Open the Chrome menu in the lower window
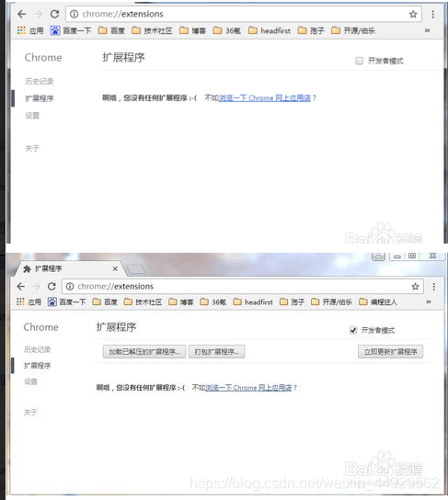The height and width of the screenshot is (500, 448). point(433,287)
